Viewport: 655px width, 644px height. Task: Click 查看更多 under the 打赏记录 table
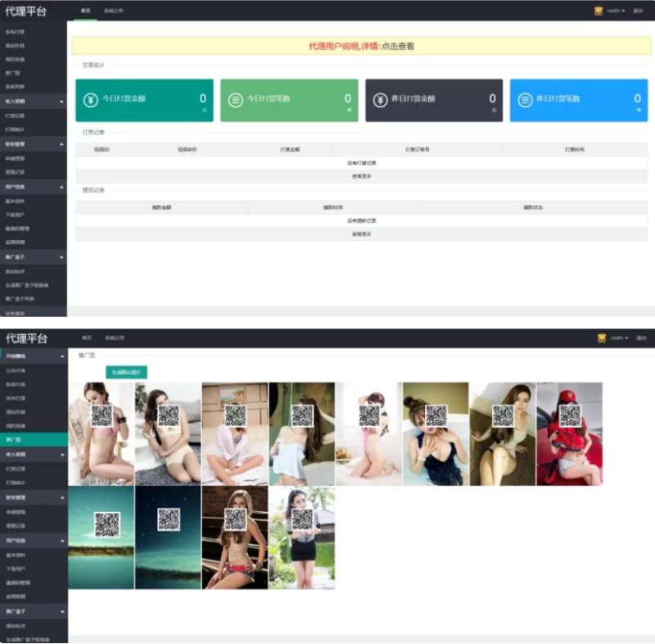pos(361,176)
